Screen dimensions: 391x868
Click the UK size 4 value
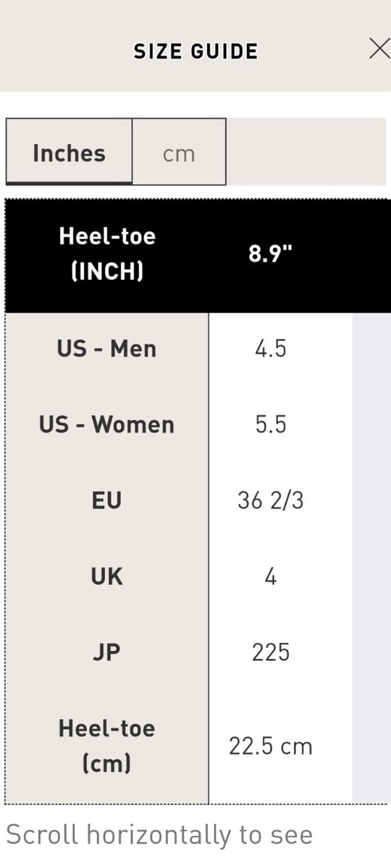click(271, 576)
